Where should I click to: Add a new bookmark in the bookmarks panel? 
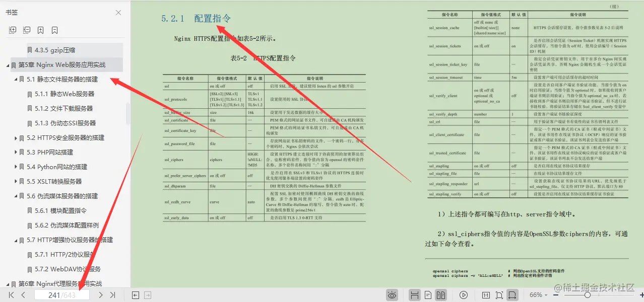coord(40,30)
